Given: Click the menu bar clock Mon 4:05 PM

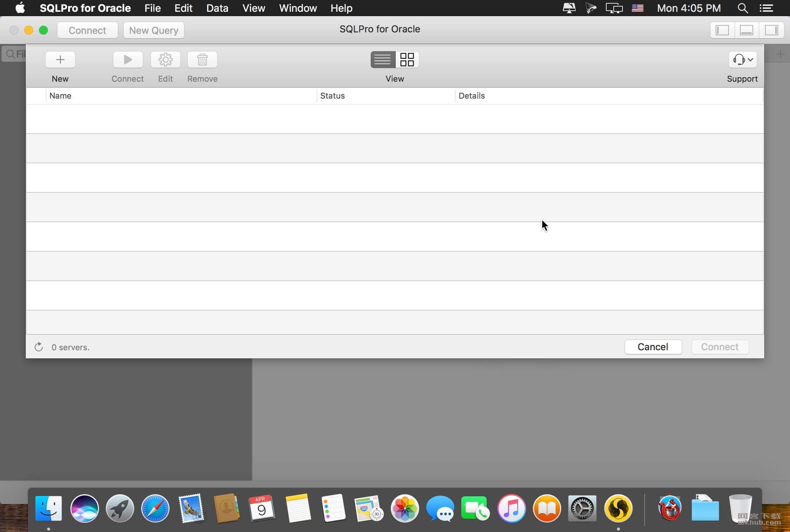Looking at the screenshot, I should coord(689,8).
